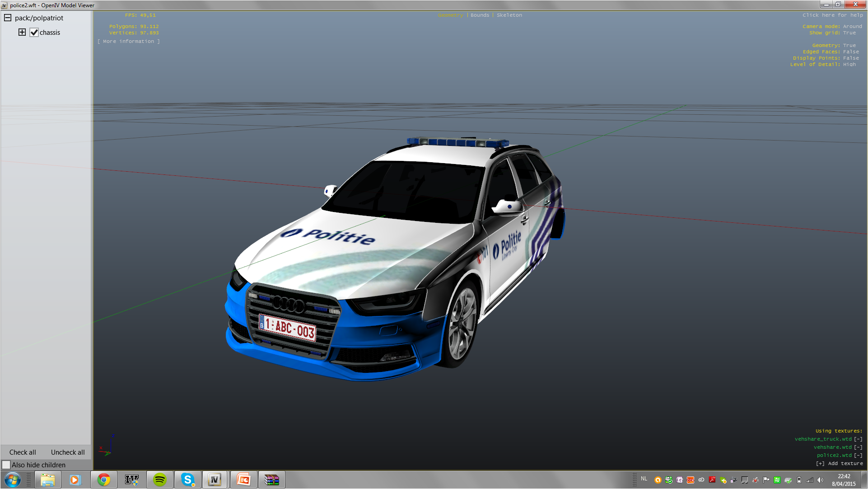Image resolution: width=868 pixels, height=489 pixels.
Task: Open Spotify from the taskbar
Action: coord(159,480)
